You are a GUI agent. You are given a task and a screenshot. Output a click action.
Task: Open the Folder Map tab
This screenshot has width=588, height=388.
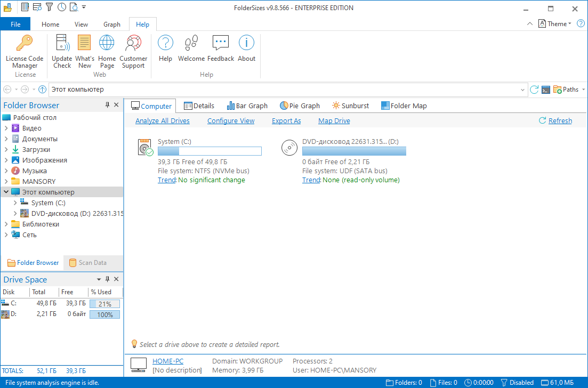tap(404, 106)
